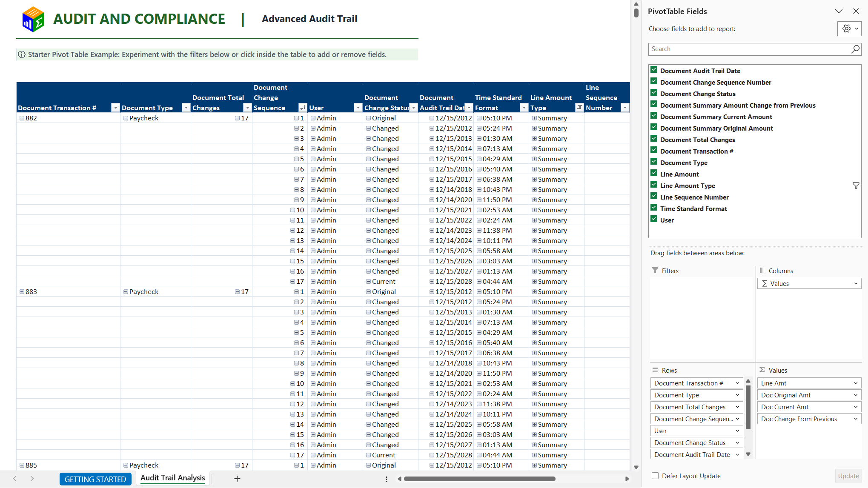This screenshot has height=488, width=868.
Task: Open the Doc Change From Previous dropdown
Action: click(x=856, y=419)
